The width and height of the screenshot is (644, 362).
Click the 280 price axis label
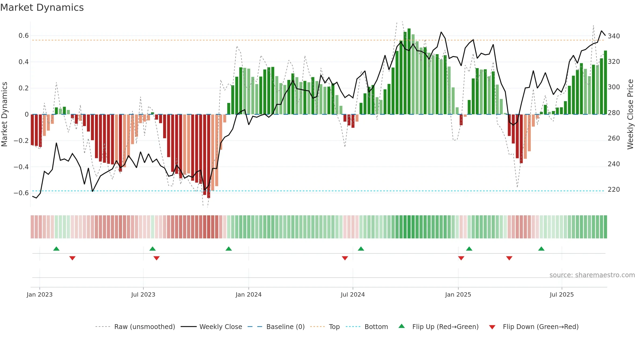point(614,113)
